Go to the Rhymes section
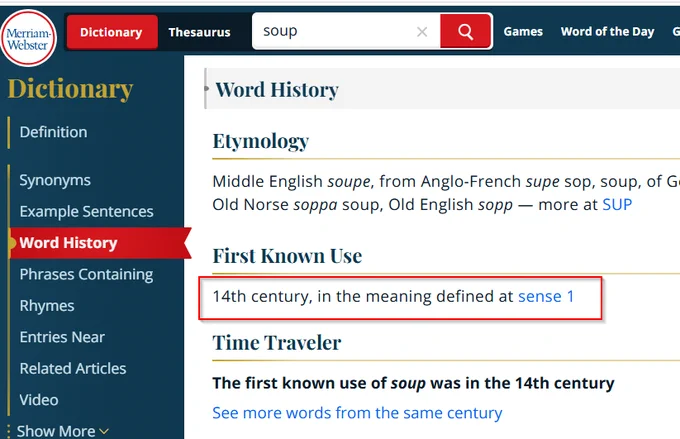 [x=47, y=306]
